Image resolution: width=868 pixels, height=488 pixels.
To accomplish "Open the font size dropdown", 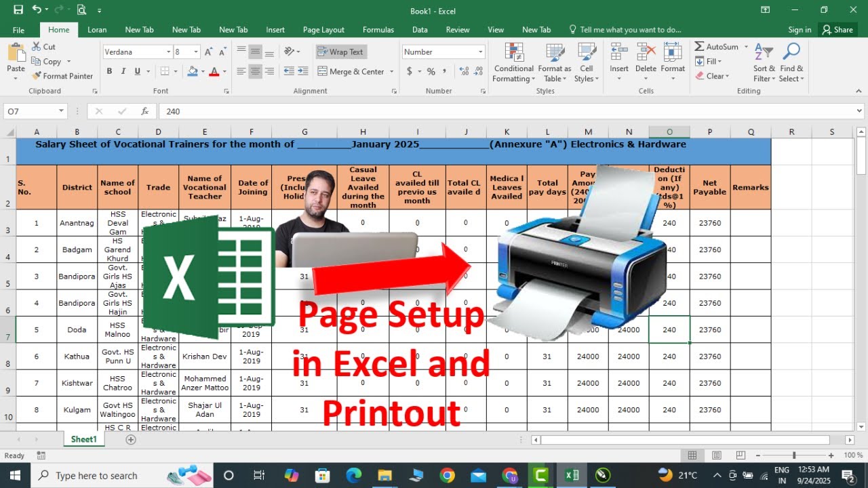I will pyautogui.click(x=196, y=52).
